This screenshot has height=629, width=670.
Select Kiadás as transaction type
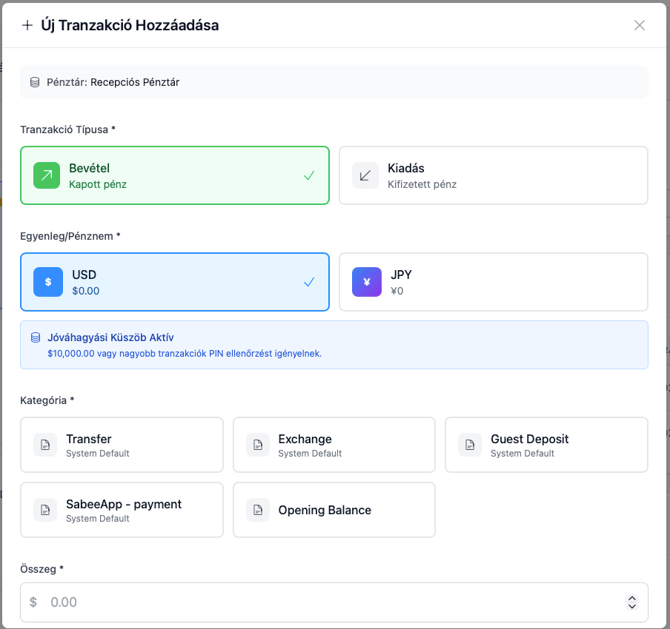493,175
